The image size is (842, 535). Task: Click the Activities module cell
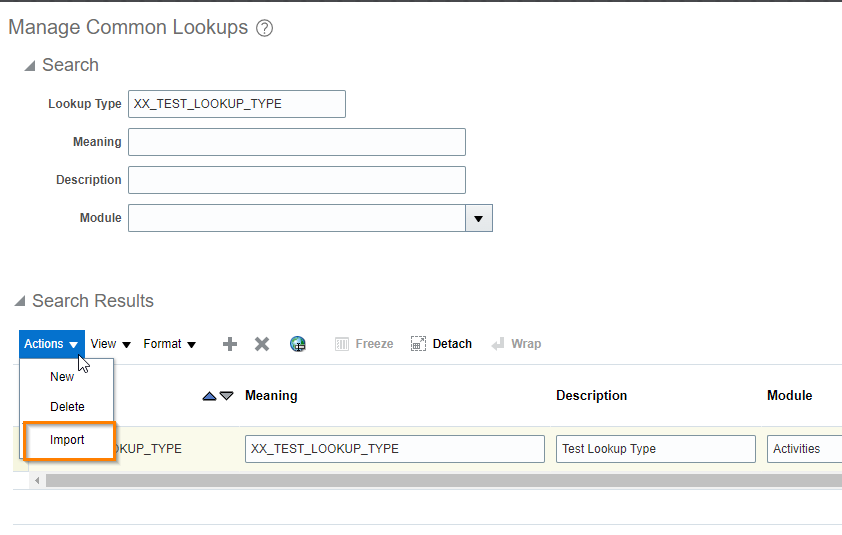(804, 449)
